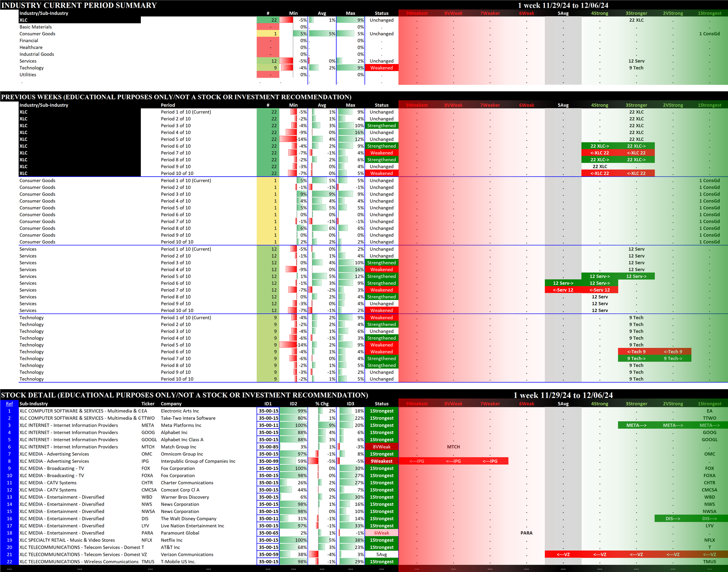Select the 6Weak status cell for PARA
Viewport: 728px width, 572px height.
[381, 533]
